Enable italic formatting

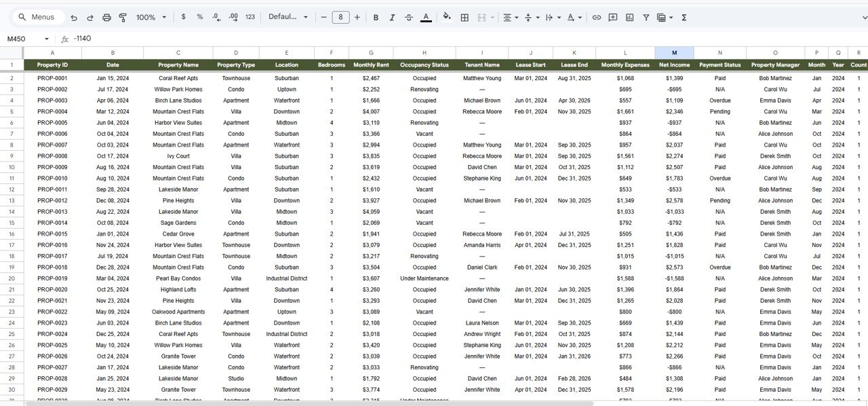[392, 17]
